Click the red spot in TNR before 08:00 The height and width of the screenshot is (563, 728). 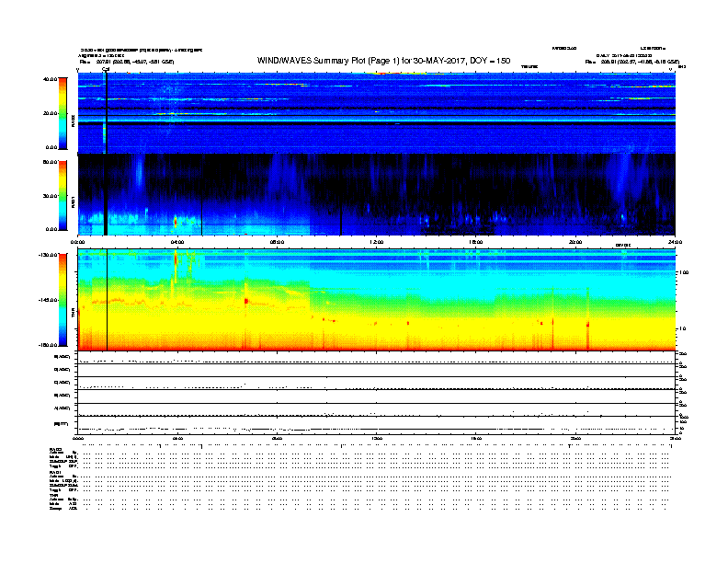[x=246, y=301]
